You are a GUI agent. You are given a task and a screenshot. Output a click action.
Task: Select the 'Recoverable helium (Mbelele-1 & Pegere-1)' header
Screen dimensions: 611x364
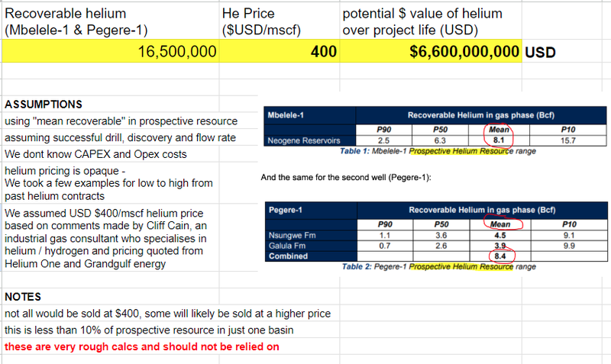coord(111,21)
